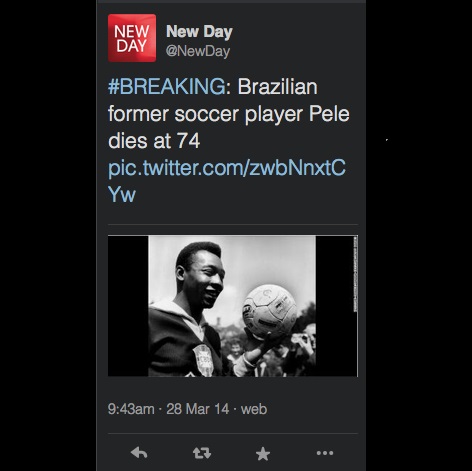This screenshot has height=471, width=472.
Task: Retweet the Pele breaking news tweet
Action: [202, 453]
